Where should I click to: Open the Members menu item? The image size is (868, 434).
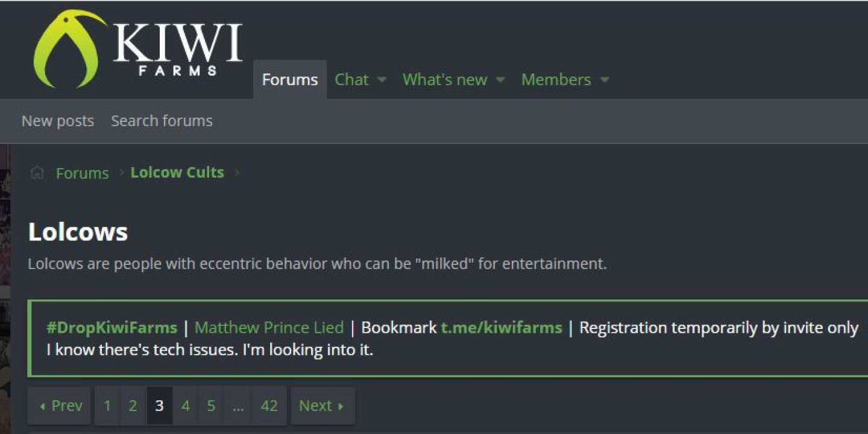coord(556,80)
